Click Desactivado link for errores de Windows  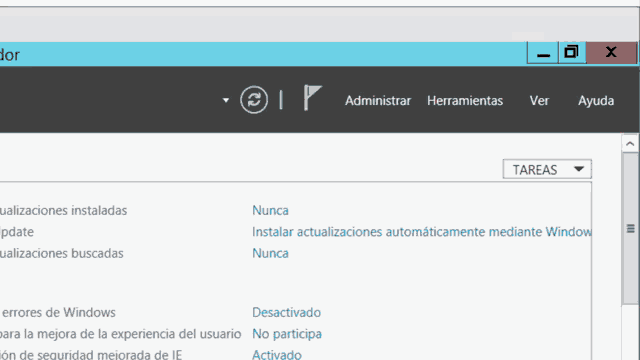point(287,312)
